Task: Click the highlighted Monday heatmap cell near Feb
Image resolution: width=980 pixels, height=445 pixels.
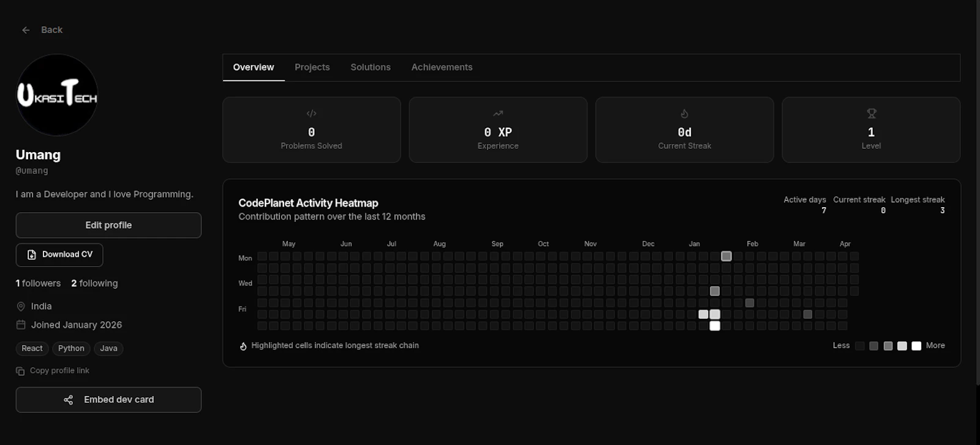Action: pyautogui.click(x=726, y=256)
